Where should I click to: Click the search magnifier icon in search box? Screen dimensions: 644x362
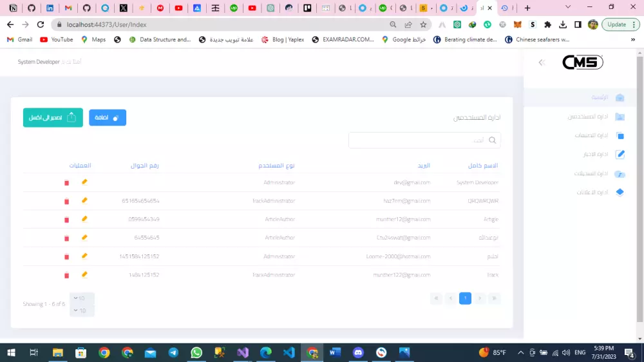tap(492, 140)
